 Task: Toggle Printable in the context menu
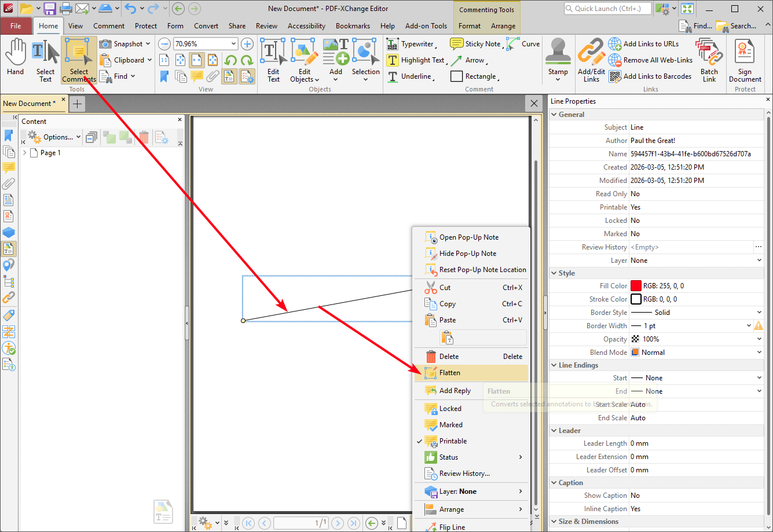[x=453, y=441]
